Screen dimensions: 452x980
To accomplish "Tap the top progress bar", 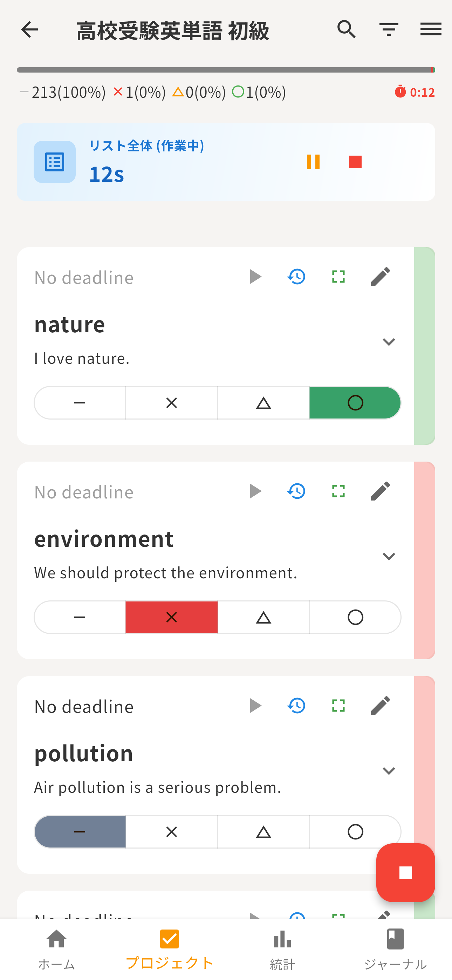I will (226, 70).
